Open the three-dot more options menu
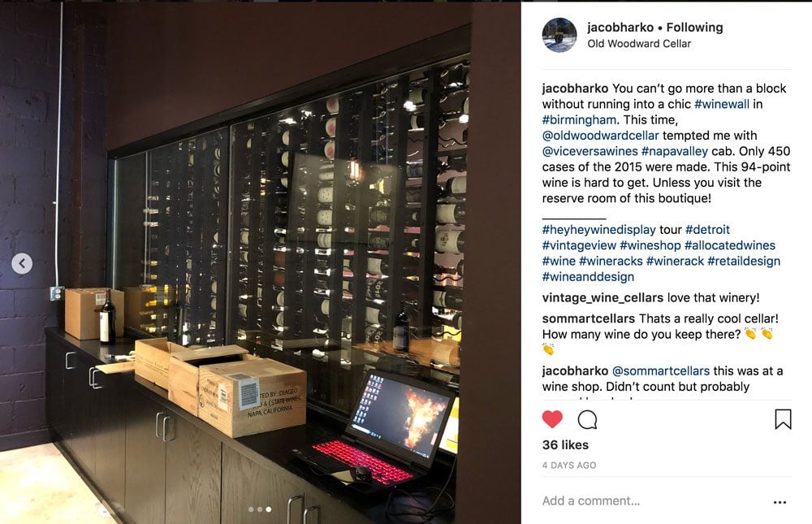 (x=780, y=502)
